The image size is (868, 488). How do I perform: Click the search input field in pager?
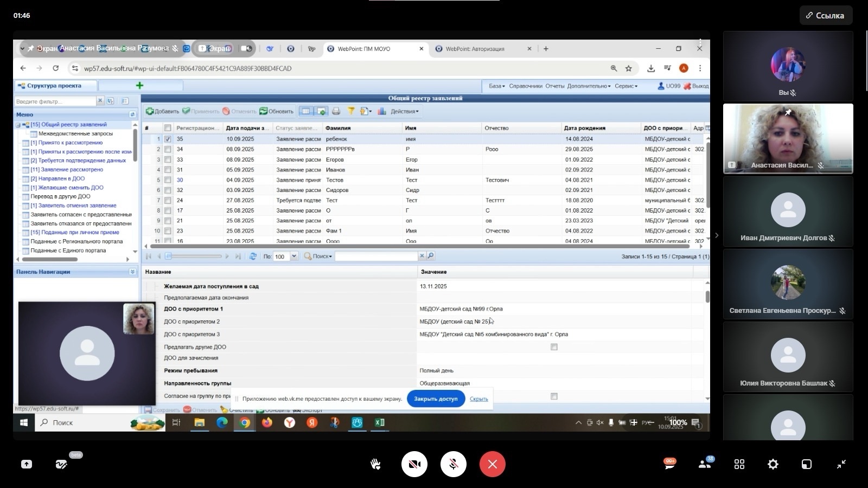coord(376,256)
